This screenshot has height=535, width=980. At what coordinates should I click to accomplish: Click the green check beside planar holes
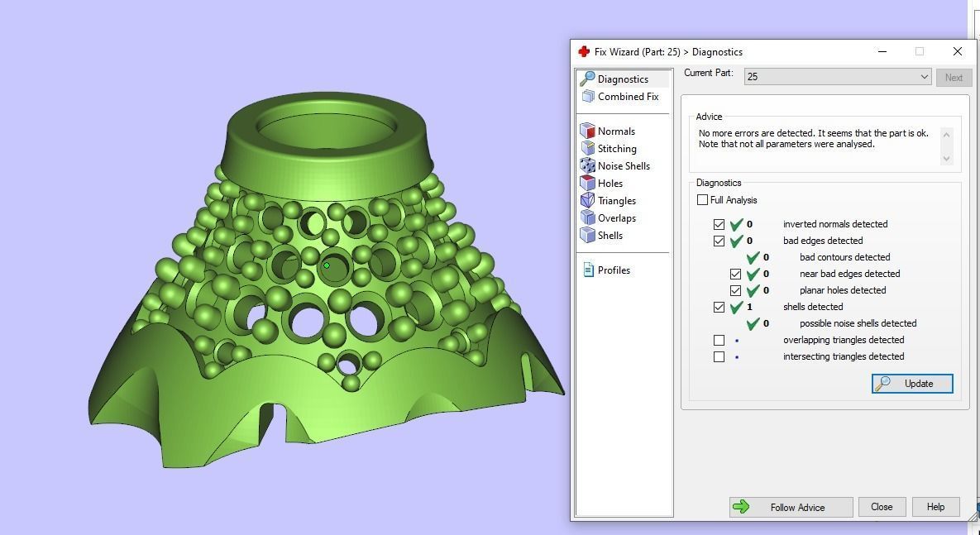click(753, 290)
